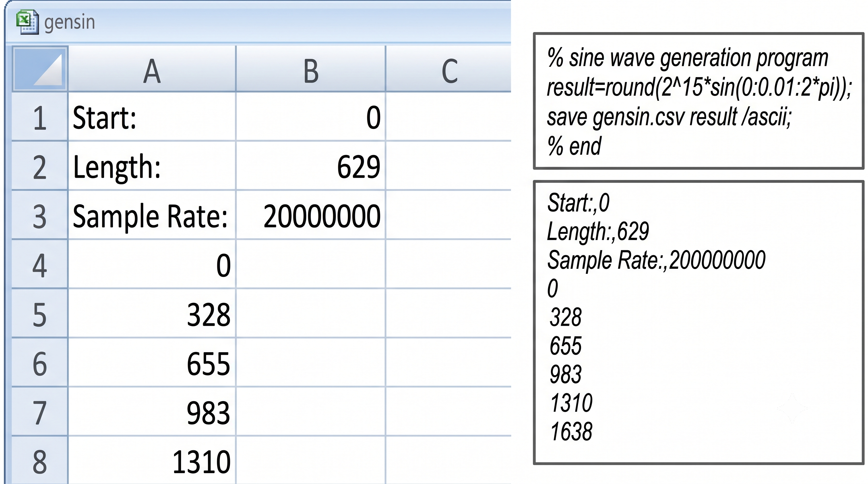Select column C header
This screenshot has width=868, height=484.
(x=449, y=69)
